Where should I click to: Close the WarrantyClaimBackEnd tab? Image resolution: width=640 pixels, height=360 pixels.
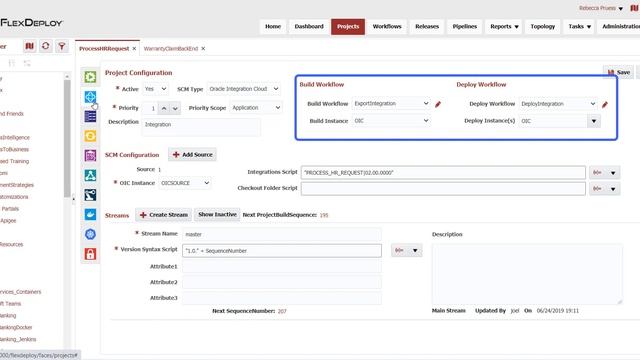203,49
